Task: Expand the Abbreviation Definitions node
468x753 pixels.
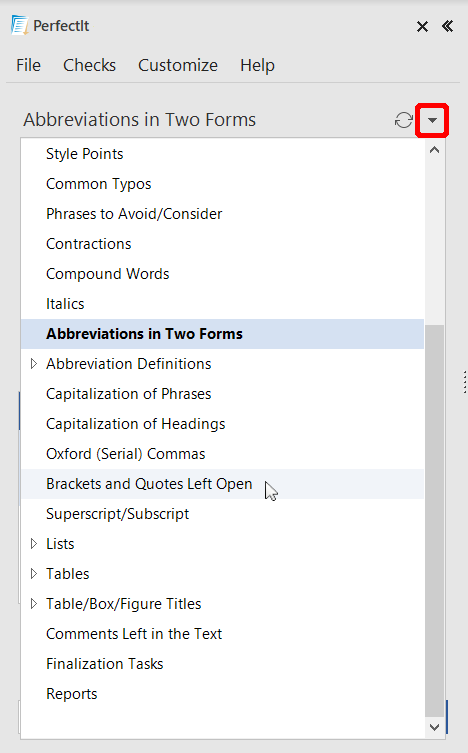Action: pos(34,364)
